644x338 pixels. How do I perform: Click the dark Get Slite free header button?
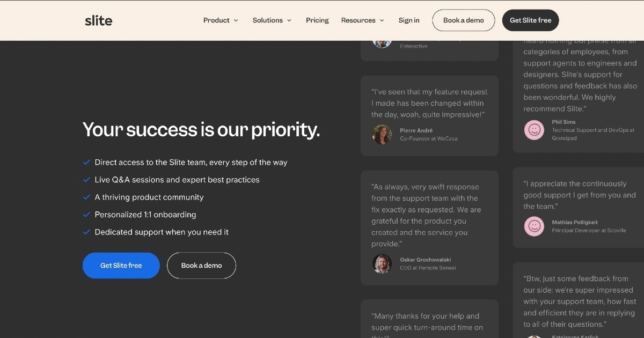[x=530, y=20]
